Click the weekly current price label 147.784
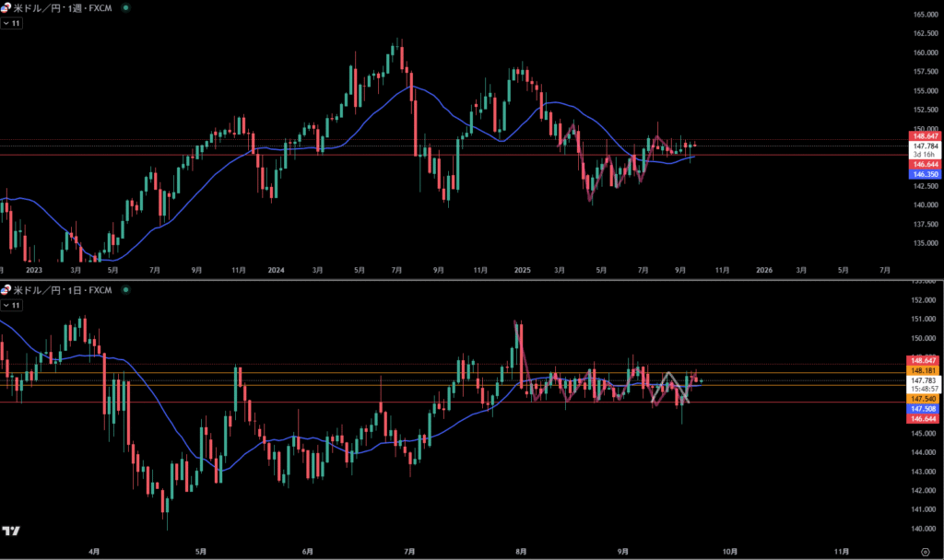 click(x=925, y=146)
